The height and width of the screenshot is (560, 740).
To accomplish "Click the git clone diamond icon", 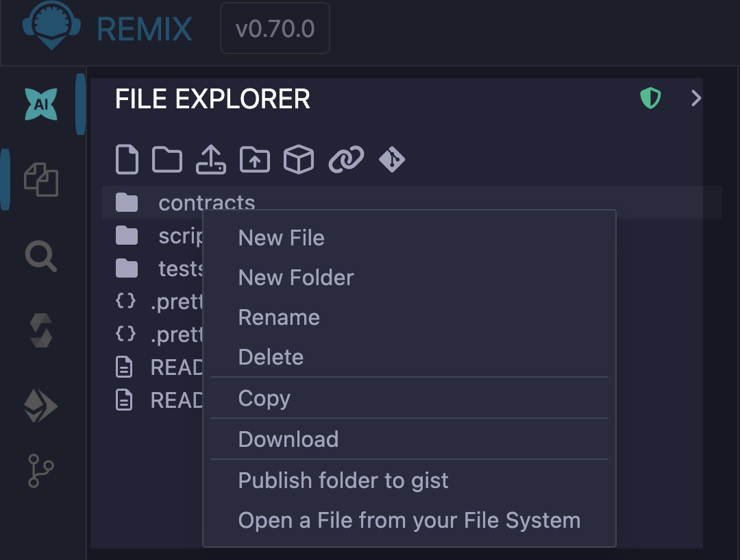I will coord(392,160).
